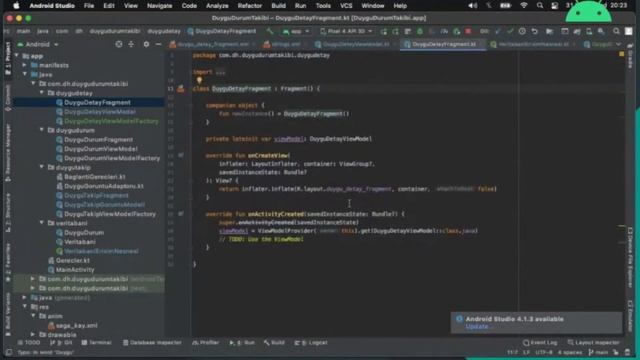The height and width of the screenshot is (360, 640).
Task: Click the Search Everywhere magnifier icon
Action: coord(616,31)
